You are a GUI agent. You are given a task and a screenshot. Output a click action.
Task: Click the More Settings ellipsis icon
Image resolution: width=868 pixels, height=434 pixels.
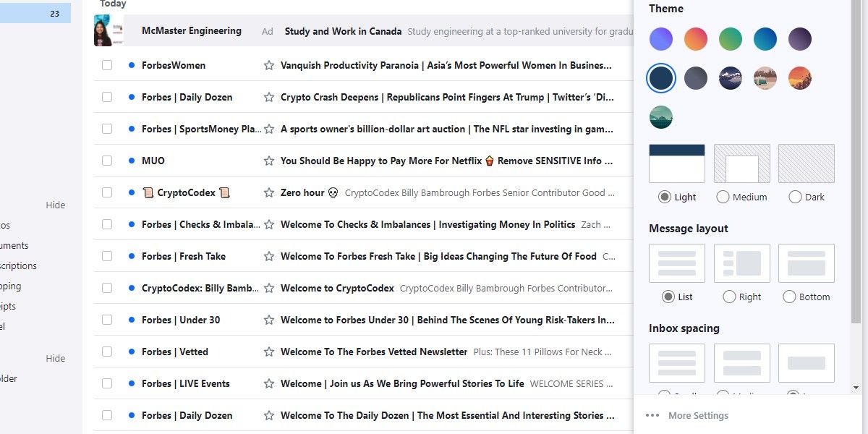click(653, 414)
